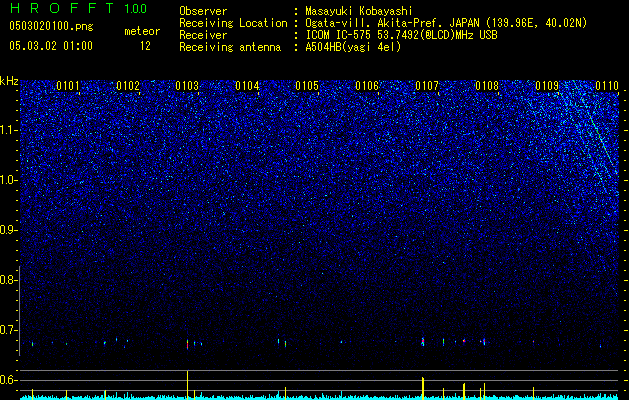Click the 0.6 frequency axis label
Image resolution: width=629 pixels, height=400 pixels.
click(x=8, y=380)
